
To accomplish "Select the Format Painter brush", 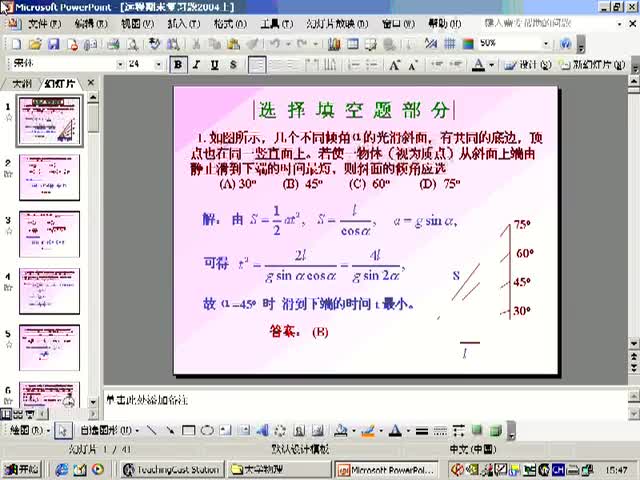I will click(253, 44).
